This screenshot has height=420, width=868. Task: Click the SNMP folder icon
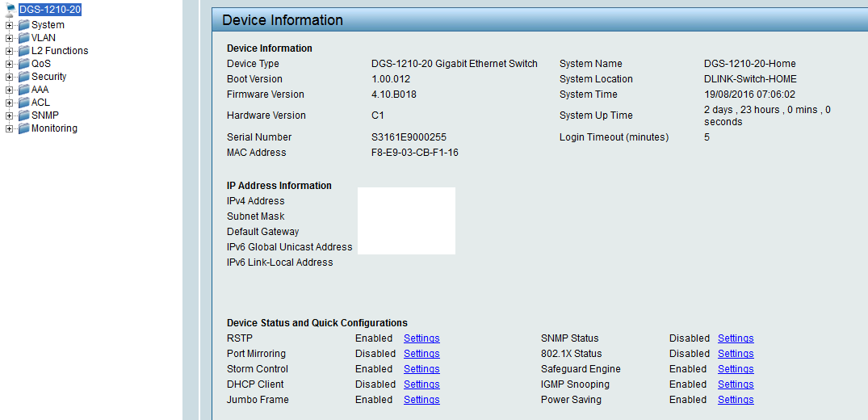click(23, 115)
